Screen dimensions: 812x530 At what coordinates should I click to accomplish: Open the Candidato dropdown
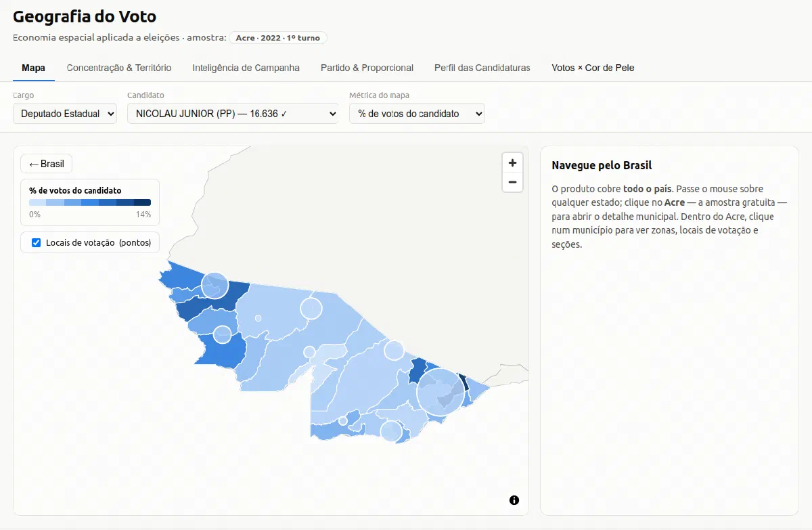pos(233,114)
